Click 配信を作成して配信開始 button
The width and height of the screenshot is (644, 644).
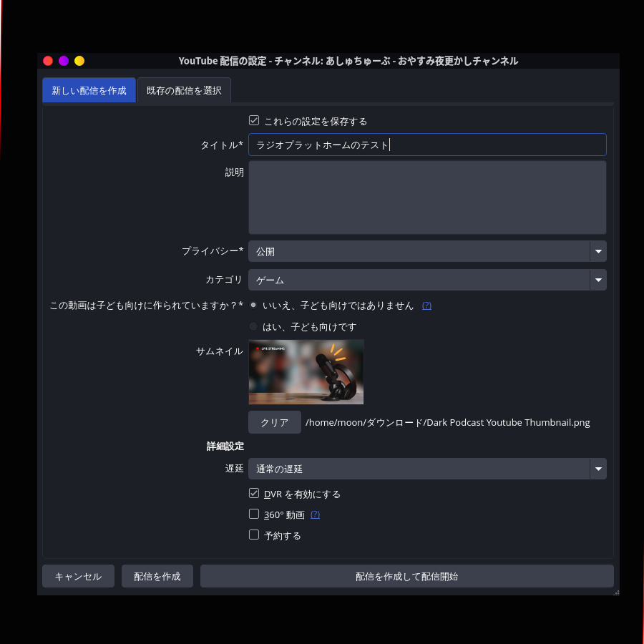(x=406, y=576)
